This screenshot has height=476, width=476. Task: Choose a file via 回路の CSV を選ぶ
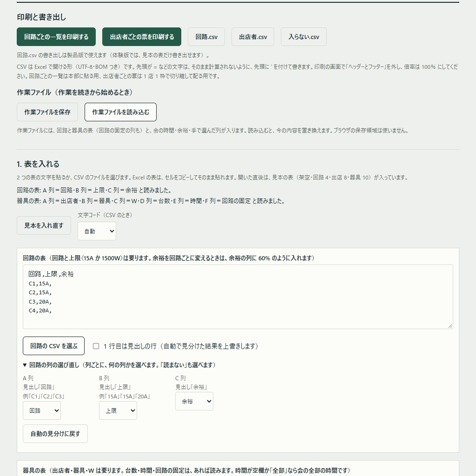54,346
